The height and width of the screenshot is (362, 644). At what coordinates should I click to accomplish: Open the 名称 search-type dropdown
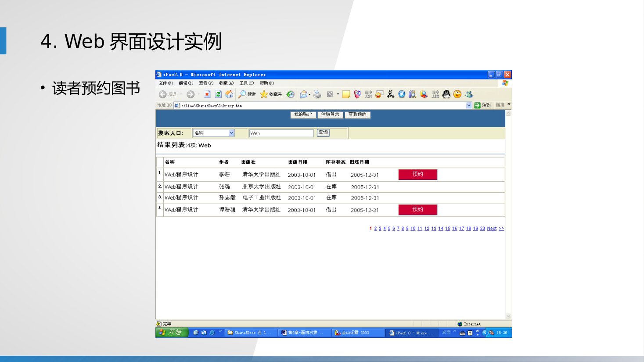click(x=231, y=133)
